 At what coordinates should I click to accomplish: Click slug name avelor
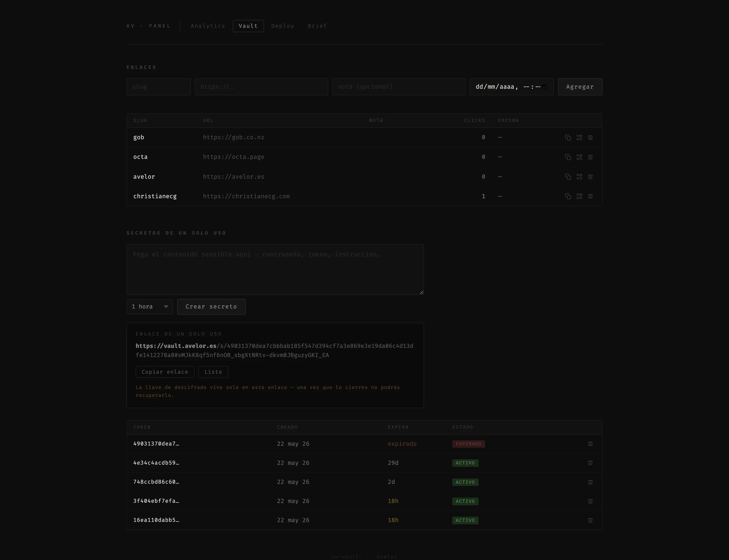(144, 177)
